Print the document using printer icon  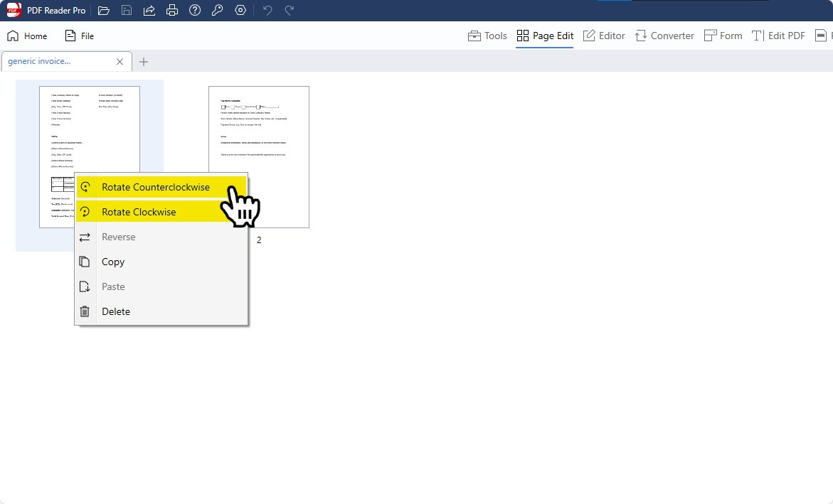point(172,10)
